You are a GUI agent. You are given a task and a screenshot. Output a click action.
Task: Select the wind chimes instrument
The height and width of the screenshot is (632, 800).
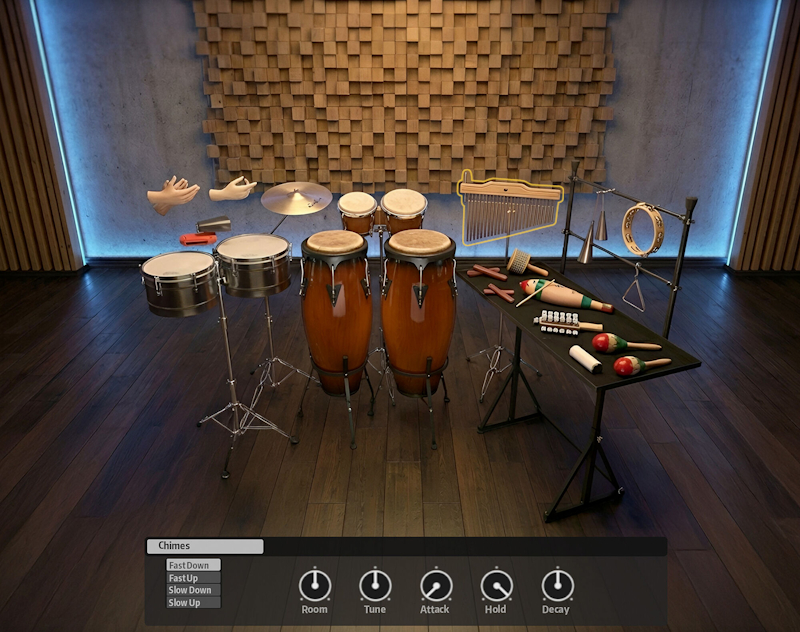510,208
